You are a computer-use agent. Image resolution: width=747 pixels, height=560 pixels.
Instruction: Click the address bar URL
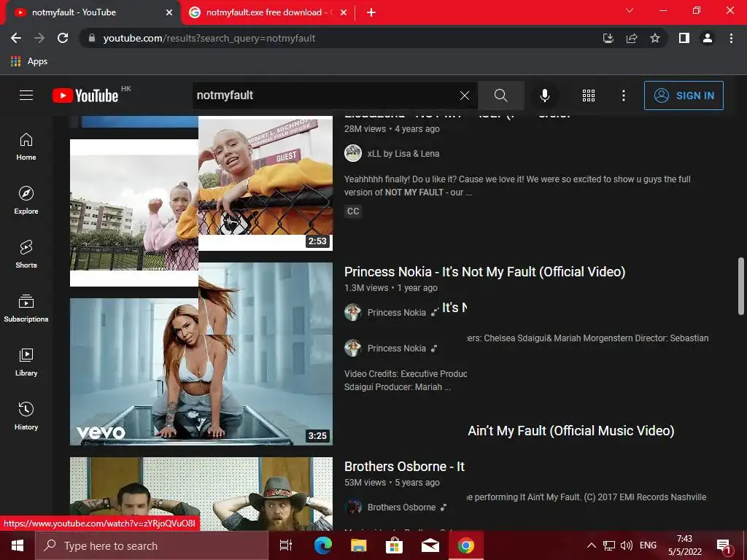(209, 38)
